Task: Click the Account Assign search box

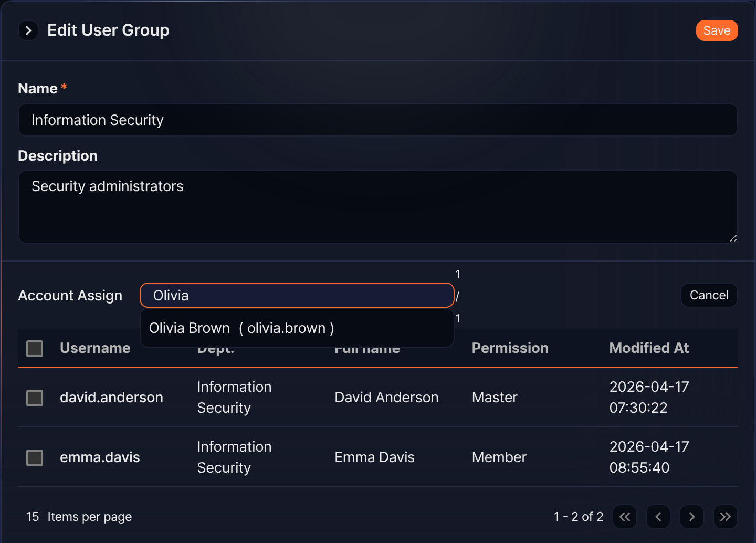Action: click(x=297, y=295)
